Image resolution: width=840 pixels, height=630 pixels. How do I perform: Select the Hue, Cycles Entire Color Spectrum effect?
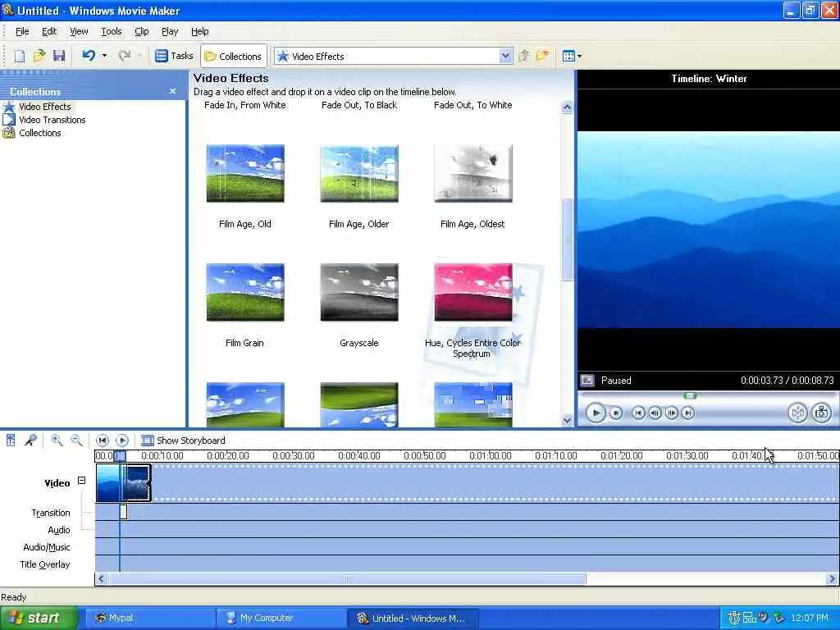click(x=473, y=292)
